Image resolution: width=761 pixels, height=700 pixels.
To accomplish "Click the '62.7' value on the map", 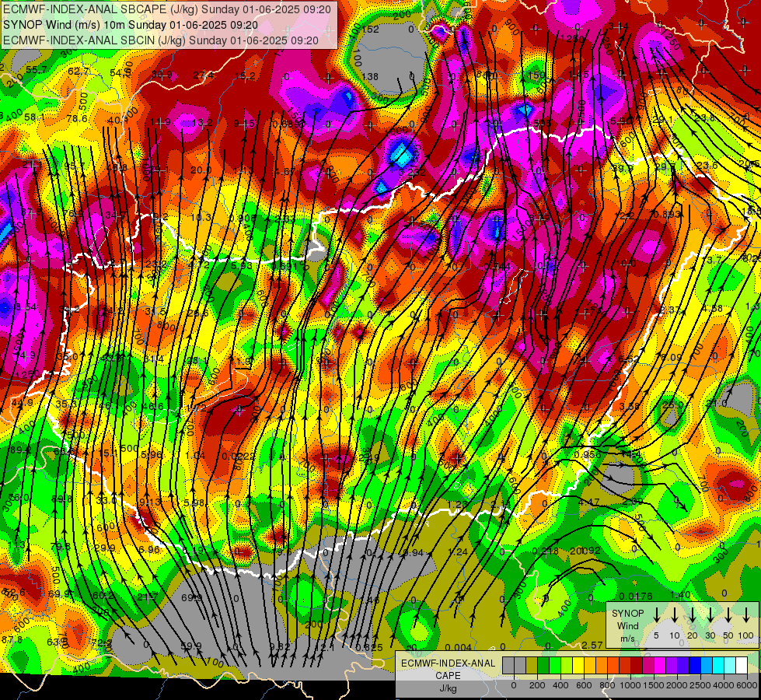I will coord(79,72).
